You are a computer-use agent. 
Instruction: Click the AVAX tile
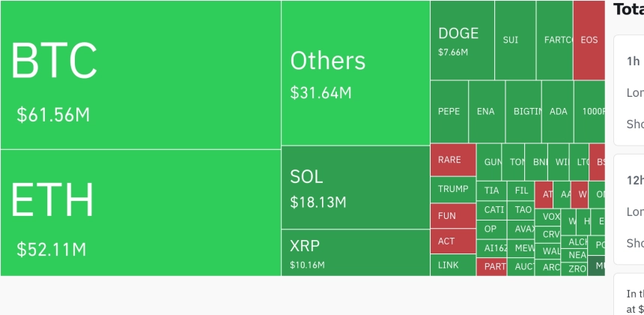(521, 229)
